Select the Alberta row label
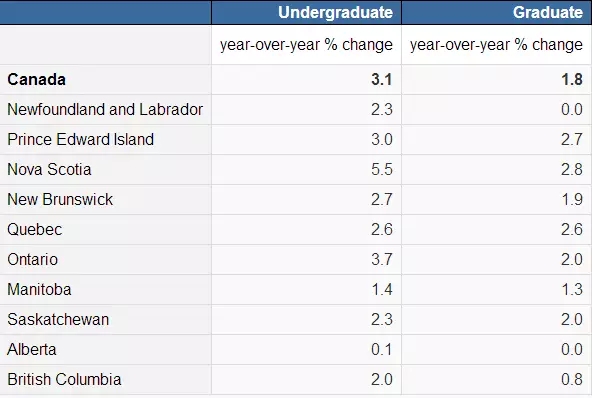The height and width of the screenshot is (398, 592). click(x=32, y=350)
